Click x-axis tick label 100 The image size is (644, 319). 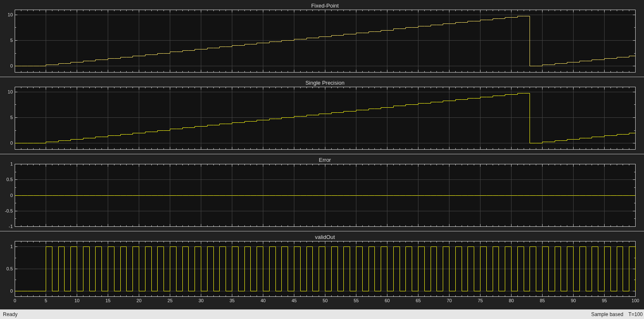point(635,301)
